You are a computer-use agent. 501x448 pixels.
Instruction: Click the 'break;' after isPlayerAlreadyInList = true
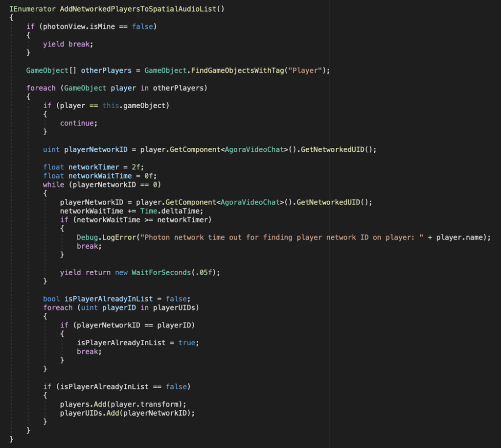[89, 352]
